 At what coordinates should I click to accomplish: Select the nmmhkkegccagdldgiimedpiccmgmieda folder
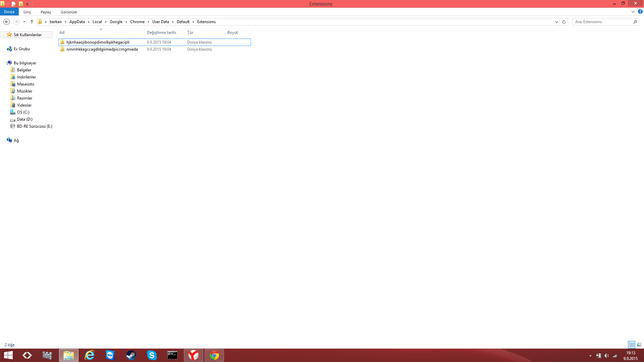pyautogui.click(x=102, y=49)
